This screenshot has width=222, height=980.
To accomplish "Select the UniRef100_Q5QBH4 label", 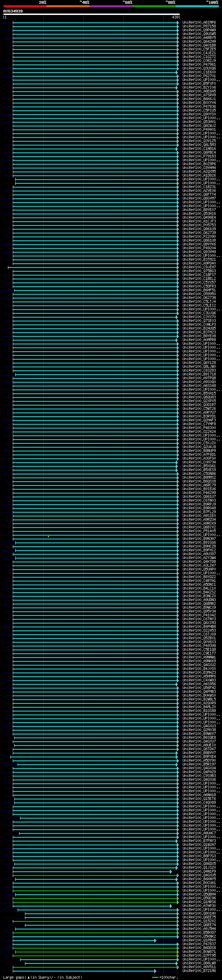I will tap(199, 894).
